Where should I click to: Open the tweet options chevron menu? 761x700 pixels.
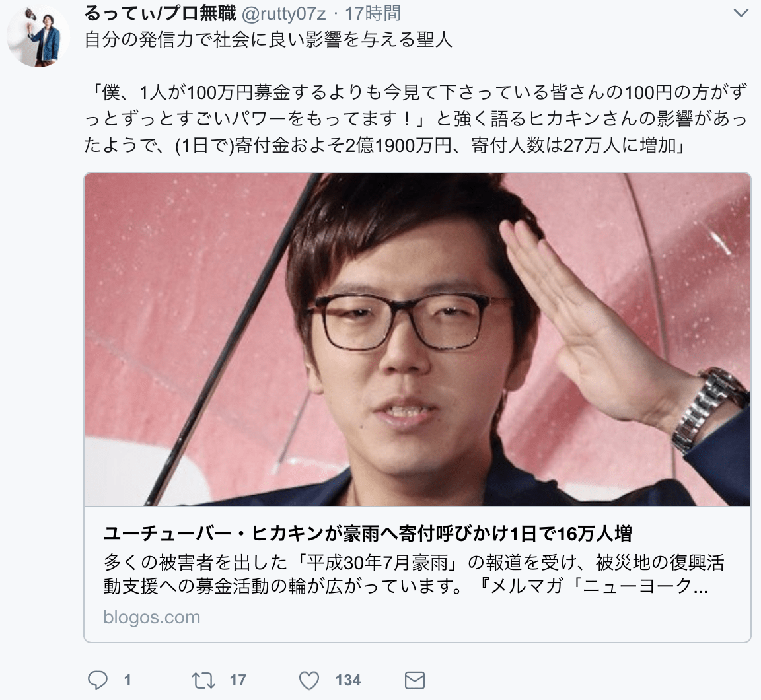(741, 13)
